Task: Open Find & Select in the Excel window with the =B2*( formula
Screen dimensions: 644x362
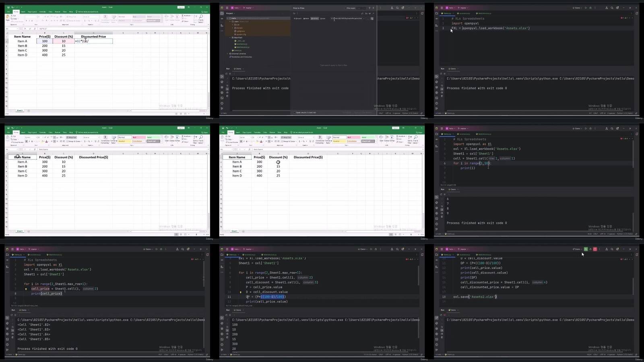Action: pos(201,19)
